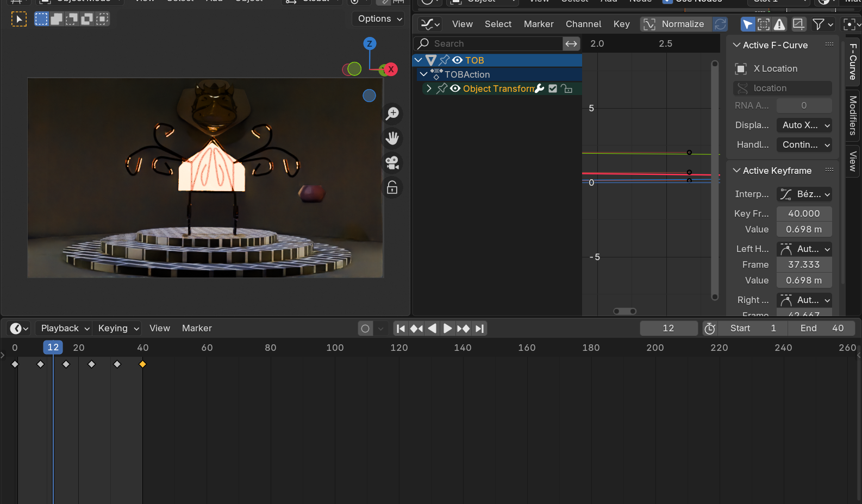Click the blue Z axis gizmo ball
862x504 pixels.
tap(370, 43)
